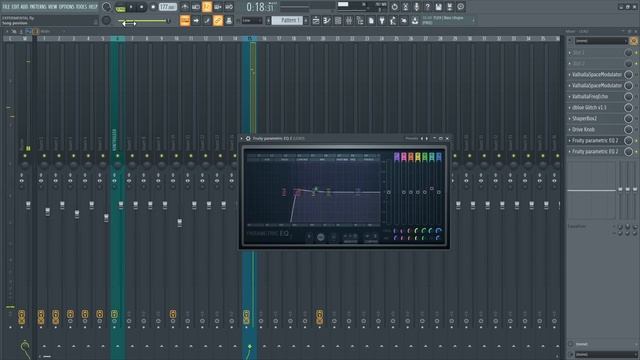Click the Monitor button in the EQ

(350, 238)
